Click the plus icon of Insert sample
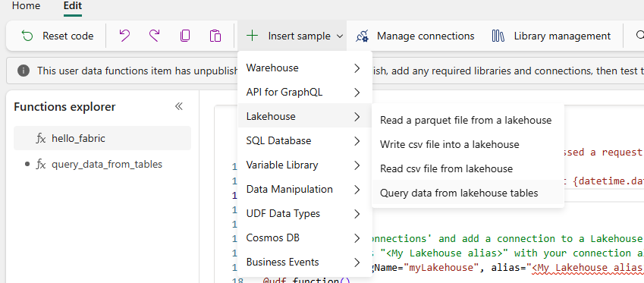Screen dimensions: 644x283 click(252, 36)
